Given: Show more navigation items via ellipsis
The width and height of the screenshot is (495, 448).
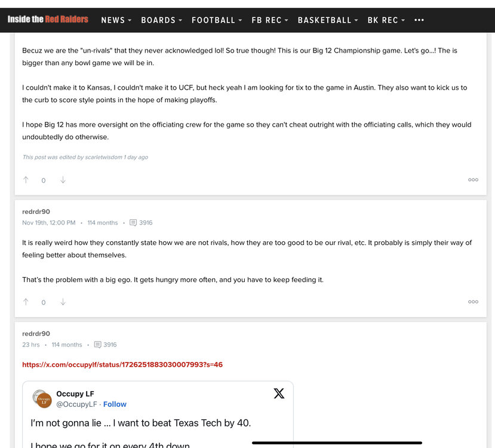Looking at the screenshot, I should pos(419,20).
